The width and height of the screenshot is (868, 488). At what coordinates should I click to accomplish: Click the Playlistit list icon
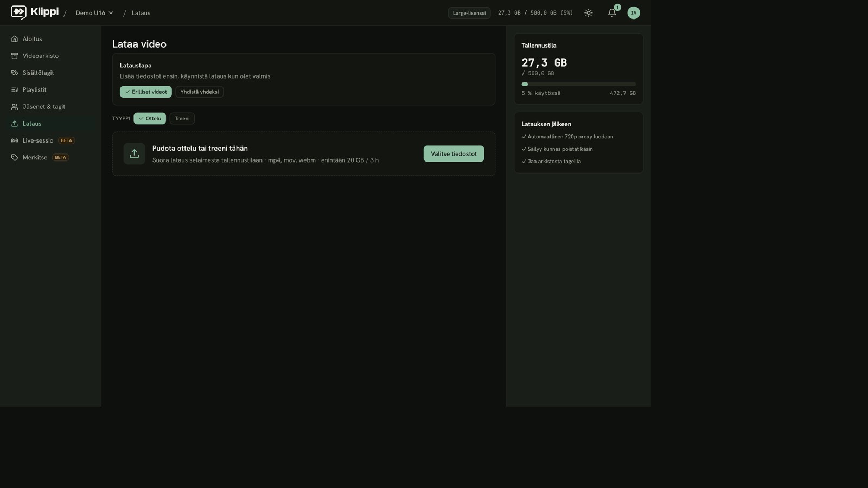15,90
